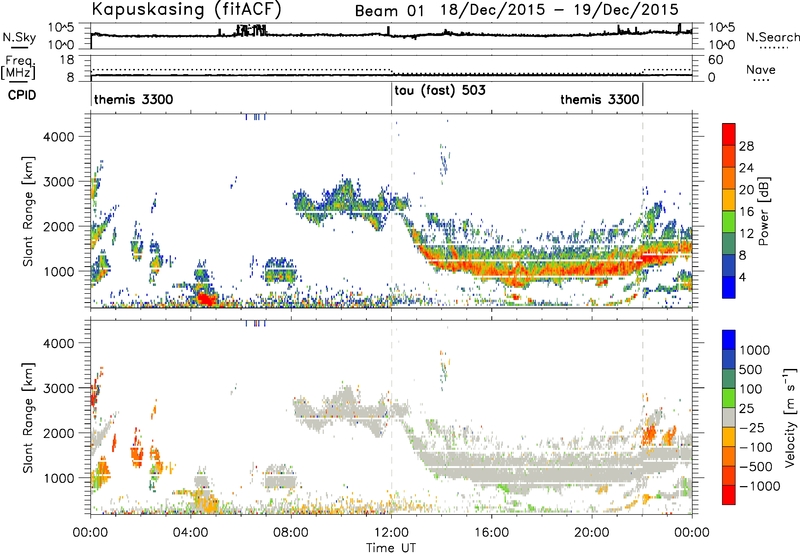Click the 'Nave' legend label
The image size is (800, 554).
[761, 69]
